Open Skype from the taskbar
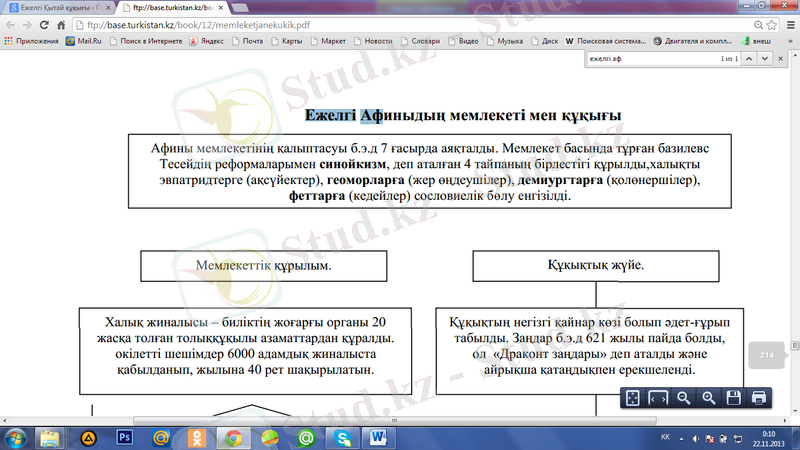This screenshot has width=800, height=450. pos(342,438)
